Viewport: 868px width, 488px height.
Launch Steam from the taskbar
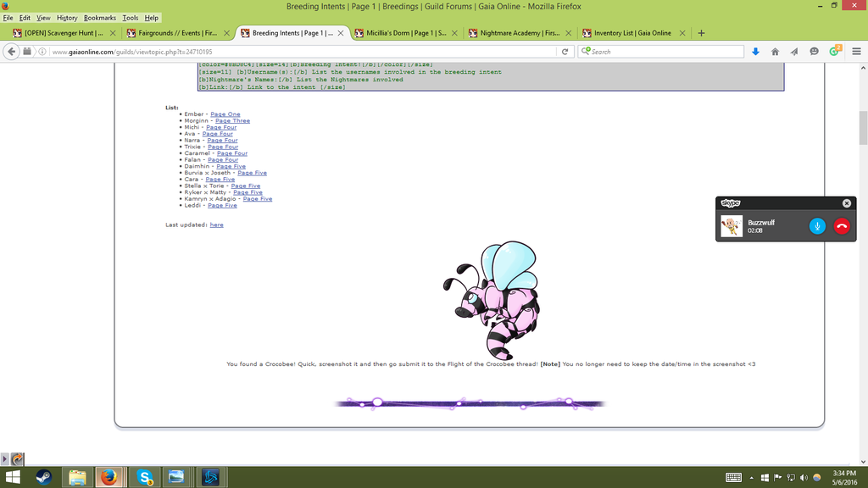point(44,477)
